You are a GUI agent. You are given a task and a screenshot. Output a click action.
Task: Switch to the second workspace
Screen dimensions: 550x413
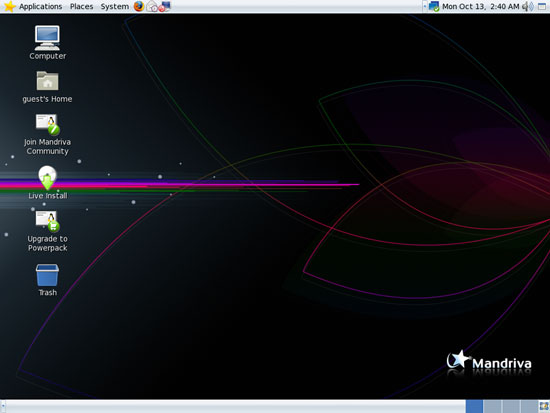[492, 406]
